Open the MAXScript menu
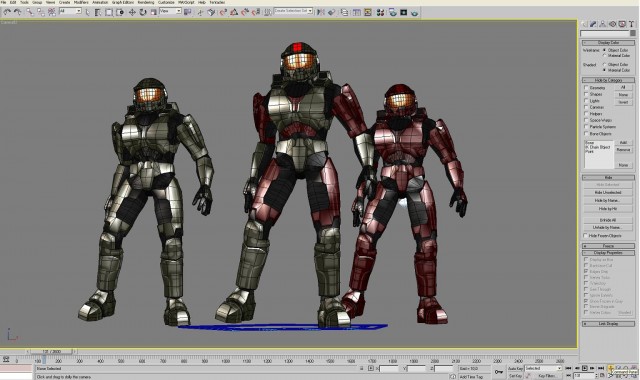 point(186,2)
